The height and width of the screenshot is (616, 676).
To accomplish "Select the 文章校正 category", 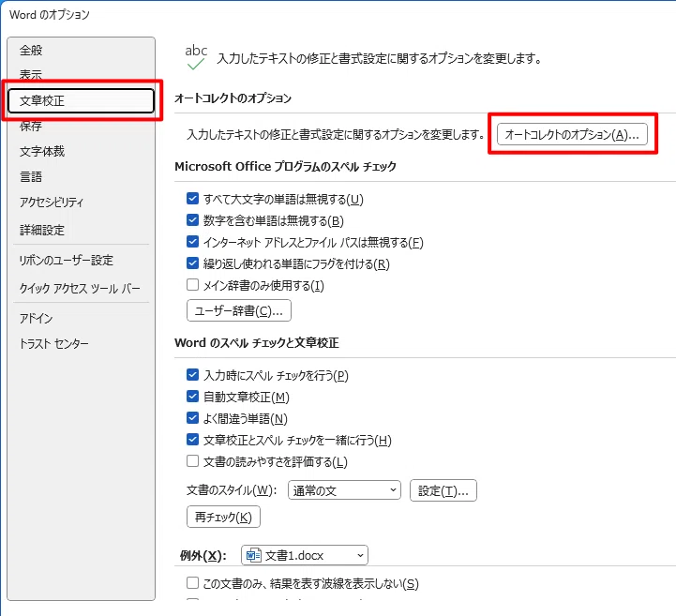I will point(81,101).
